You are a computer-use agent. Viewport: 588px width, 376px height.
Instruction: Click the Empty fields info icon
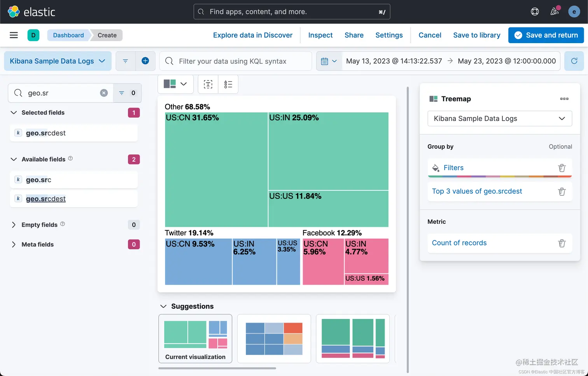click(x=63, y=224)
